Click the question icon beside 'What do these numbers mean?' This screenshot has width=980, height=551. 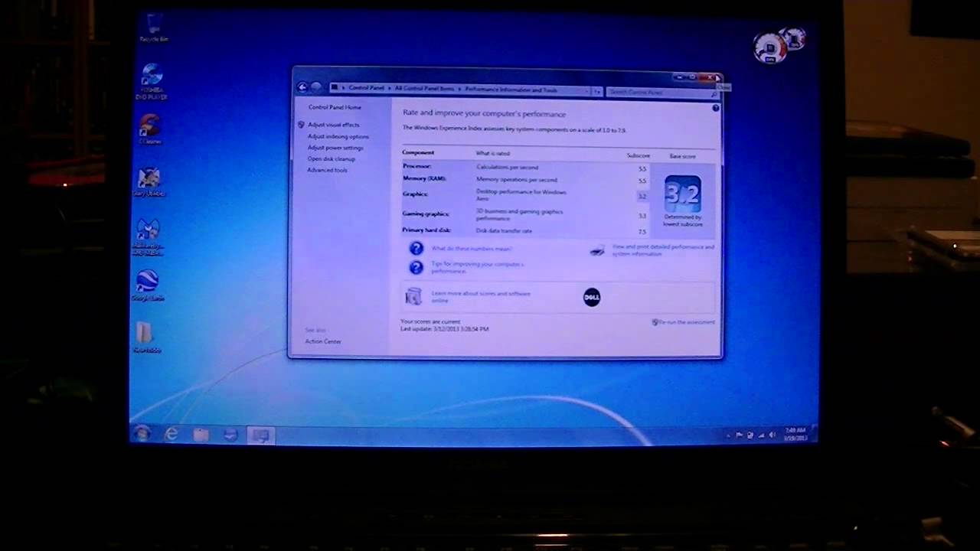click(x=416, y=248)
